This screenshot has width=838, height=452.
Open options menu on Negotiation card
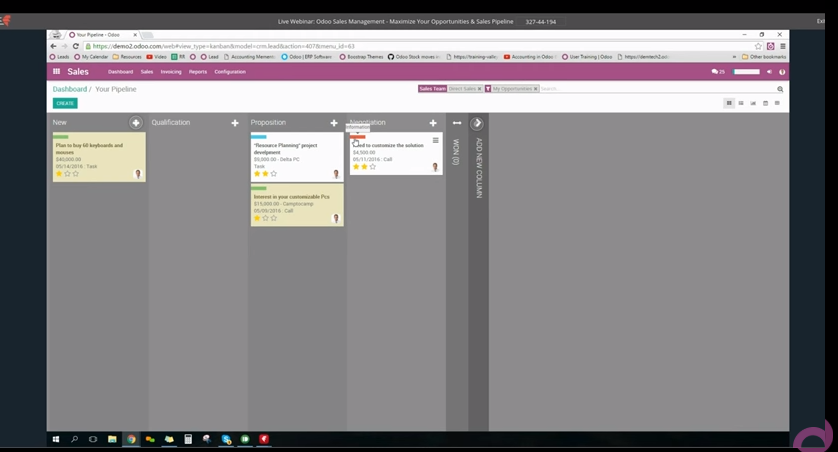(x=435, y=141)
